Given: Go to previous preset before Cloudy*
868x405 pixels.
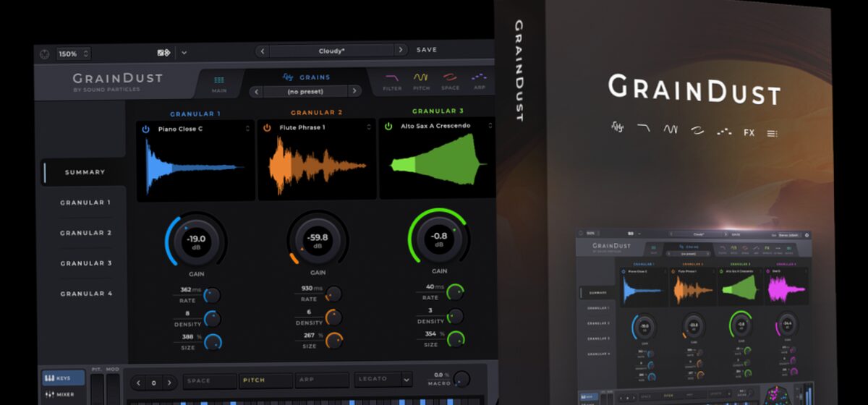Looking at the screenshot, I should [262, 51].
